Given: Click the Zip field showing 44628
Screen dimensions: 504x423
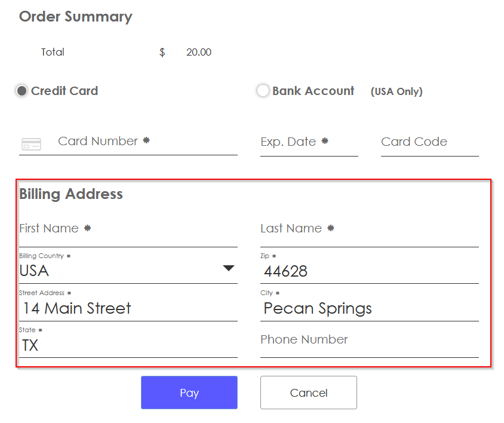Looking at the screenshot, I should point(369,272).
